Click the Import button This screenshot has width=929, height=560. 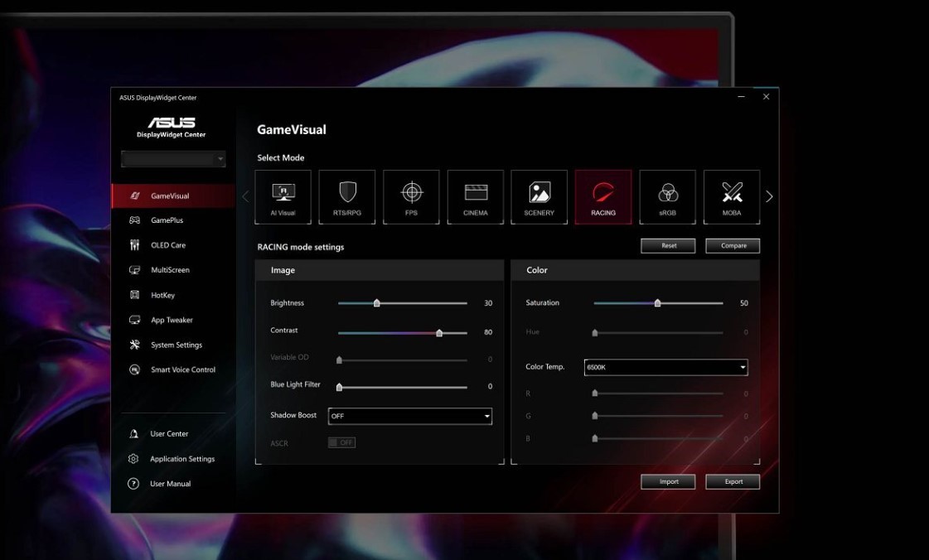coord(668,481)
